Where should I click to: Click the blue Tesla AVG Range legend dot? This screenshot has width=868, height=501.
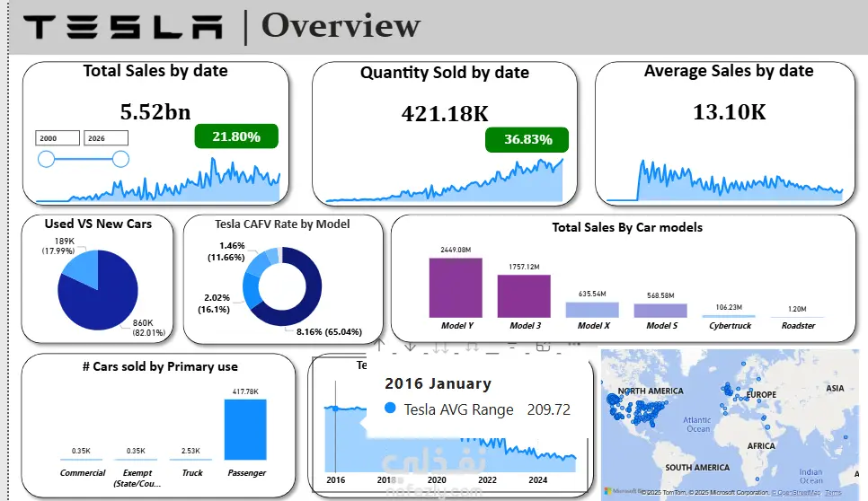390,409
